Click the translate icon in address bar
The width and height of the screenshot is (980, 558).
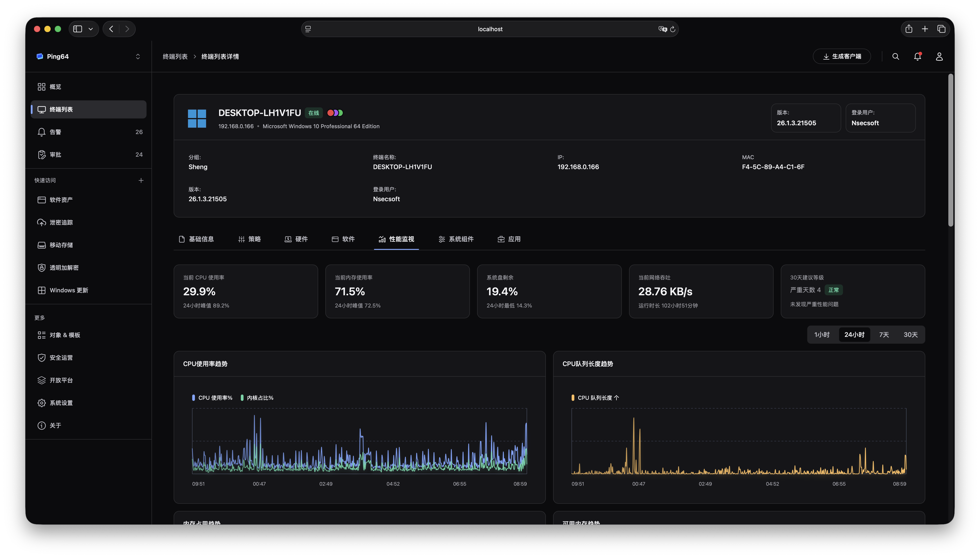click(x=662, y=29)
